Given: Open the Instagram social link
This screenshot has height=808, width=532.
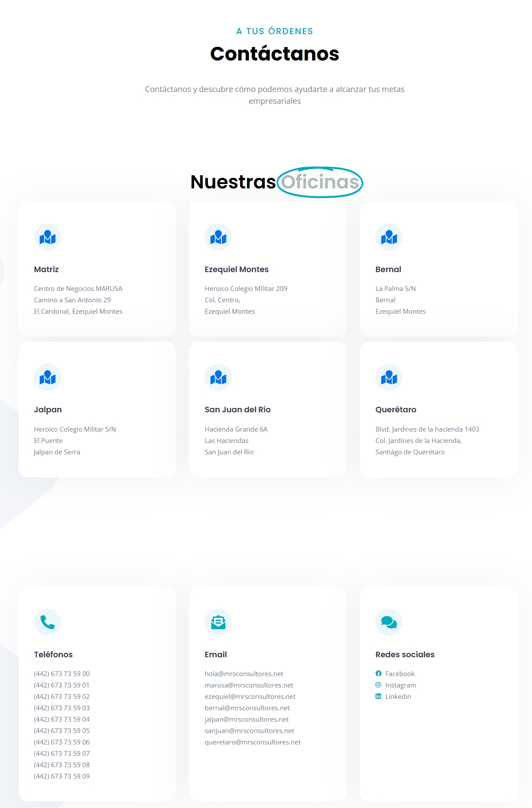Looking at the screenshot, I should (x=400, y=685).
